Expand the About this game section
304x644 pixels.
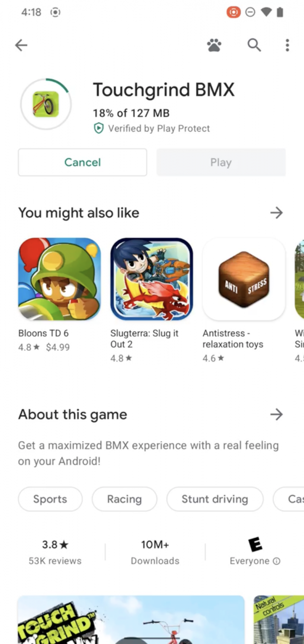click(x=276, y=414)
